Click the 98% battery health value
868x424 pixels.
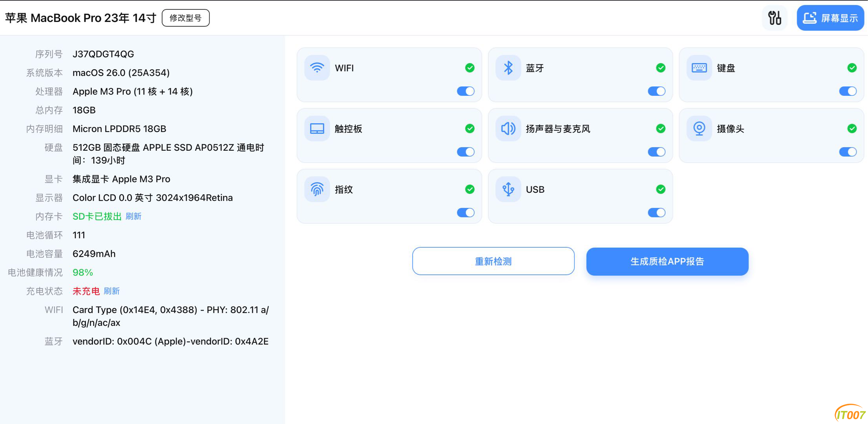tap(83, 272)
